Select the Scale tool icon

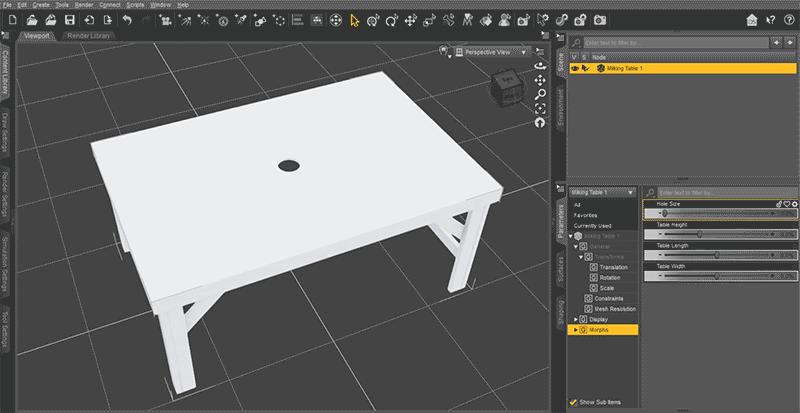coord(430,20)
